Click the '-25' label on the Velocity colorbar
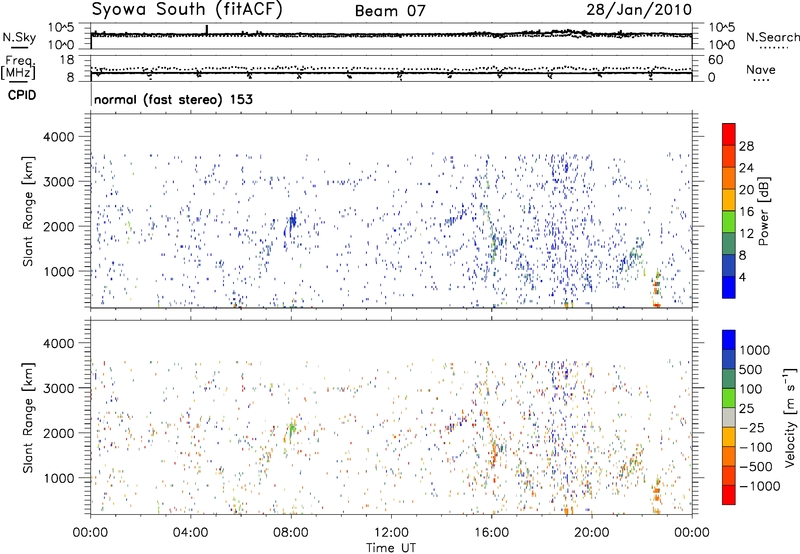The height and width of the screenshot is (554, 800). tap(752, 427)
